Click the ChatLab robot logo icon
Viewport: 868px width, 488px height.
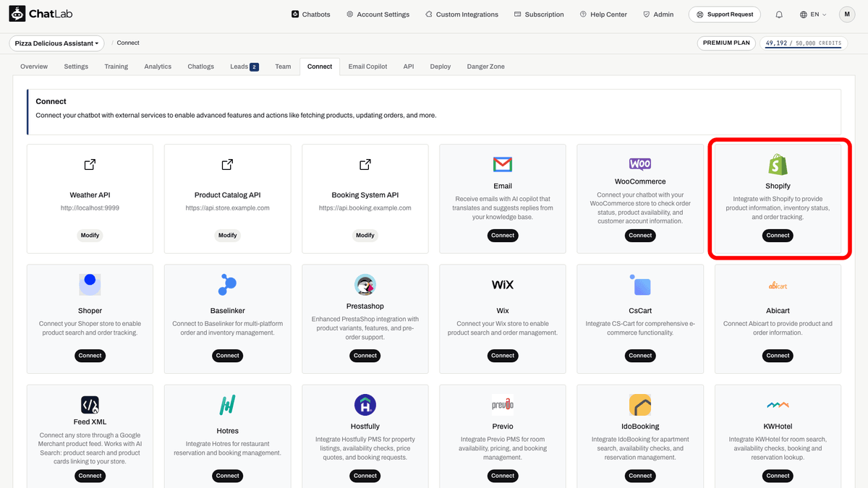tap(17, 14)
